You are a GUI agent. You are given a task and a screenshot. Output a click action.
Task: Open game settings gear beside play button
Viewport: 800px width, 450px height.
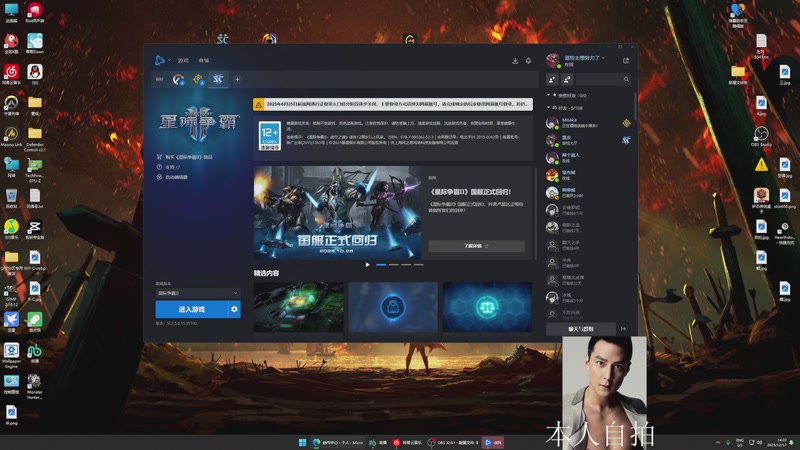pos(234,309)
